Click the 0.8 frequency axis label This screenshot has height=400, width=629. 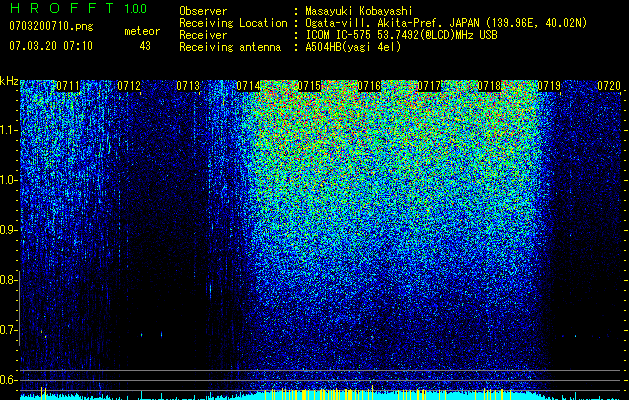click(7, 280)
